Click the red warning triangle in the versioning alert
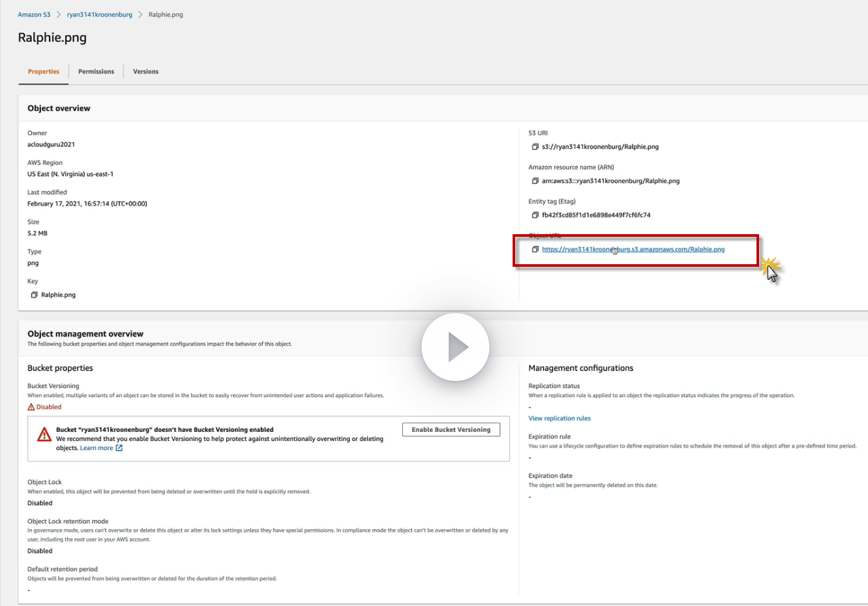Screen dimensions: 868x606 point(44,434)
